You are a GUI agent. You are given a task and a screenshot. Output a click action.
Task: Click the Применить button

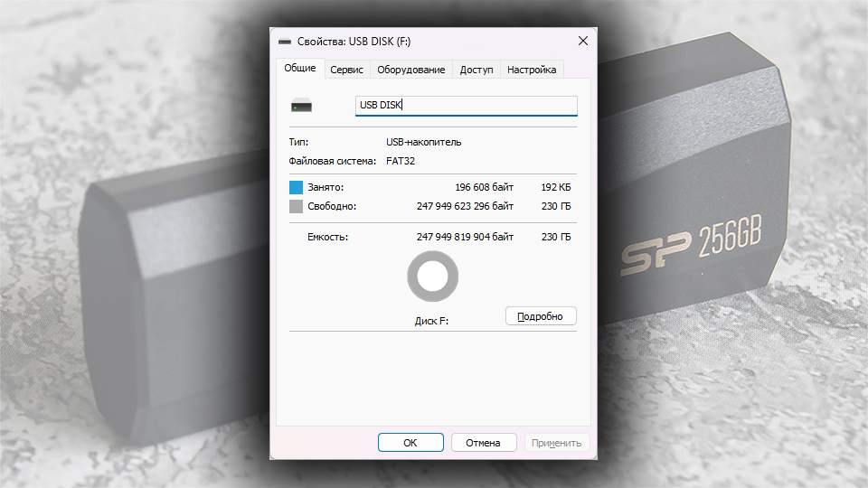point(556,443)
